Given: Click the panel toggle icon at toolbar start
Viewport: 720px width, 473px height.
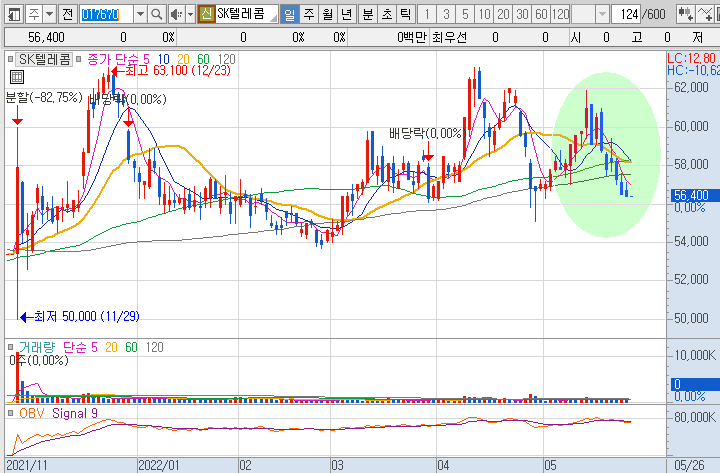Looking at the screenshot, I should point(14,15).
